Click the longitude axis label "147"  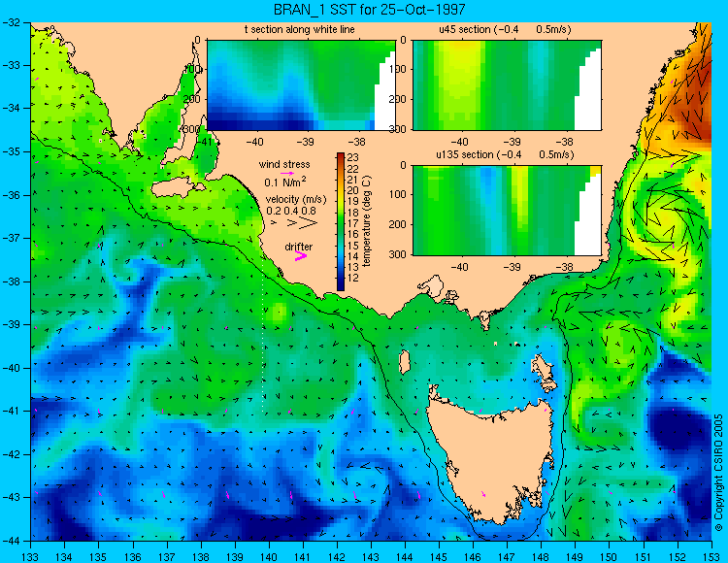507,557
